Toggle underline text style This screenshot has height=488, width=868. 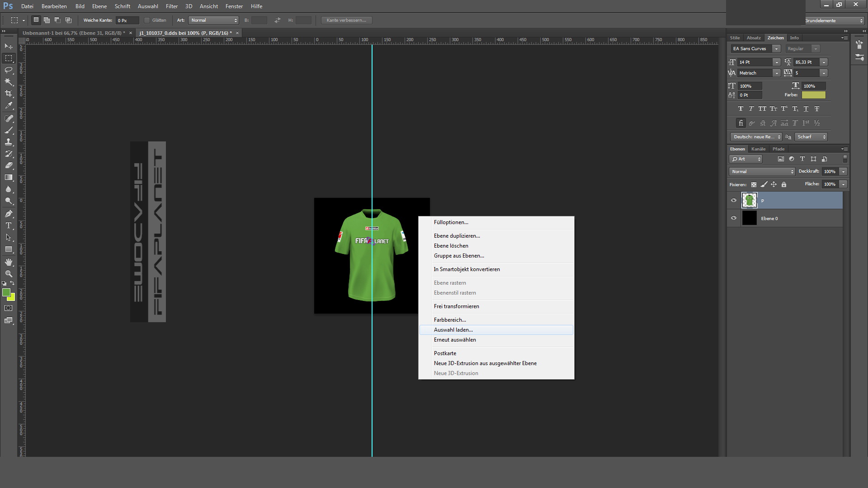(806, 109)
